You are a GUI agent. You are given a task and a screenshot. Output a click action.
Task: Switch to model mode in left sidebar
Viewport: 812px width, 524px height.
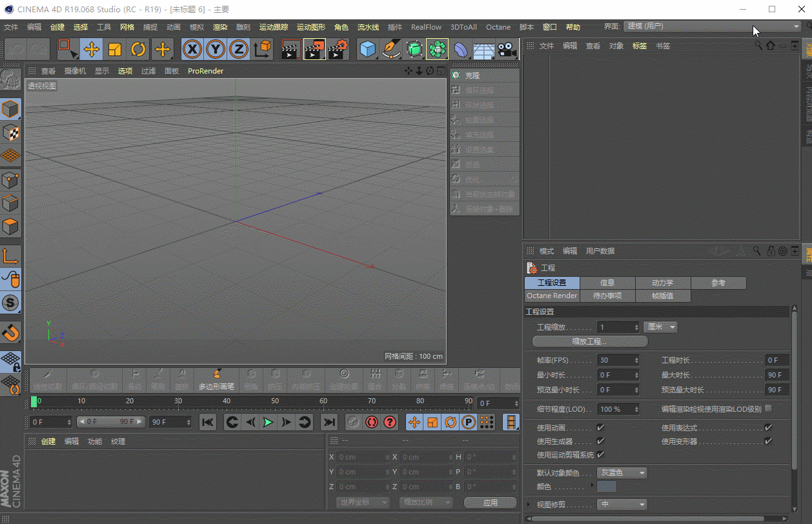[10, 109]
